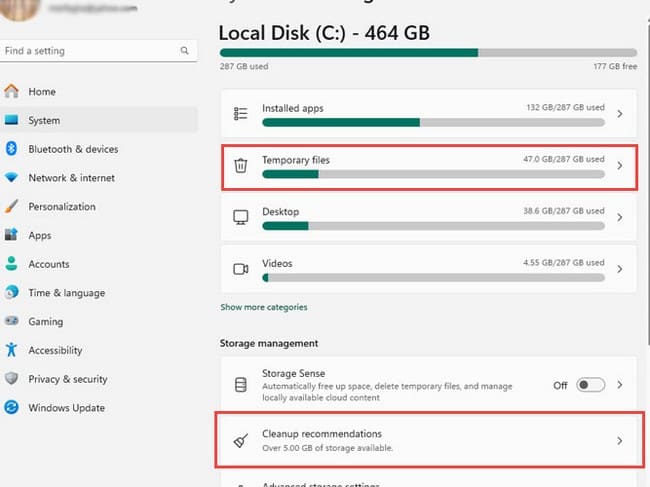This screenshot has width=650, height=487.
Task: Expand Installed apps with its chevron
Action: click(x=620, y=114)
